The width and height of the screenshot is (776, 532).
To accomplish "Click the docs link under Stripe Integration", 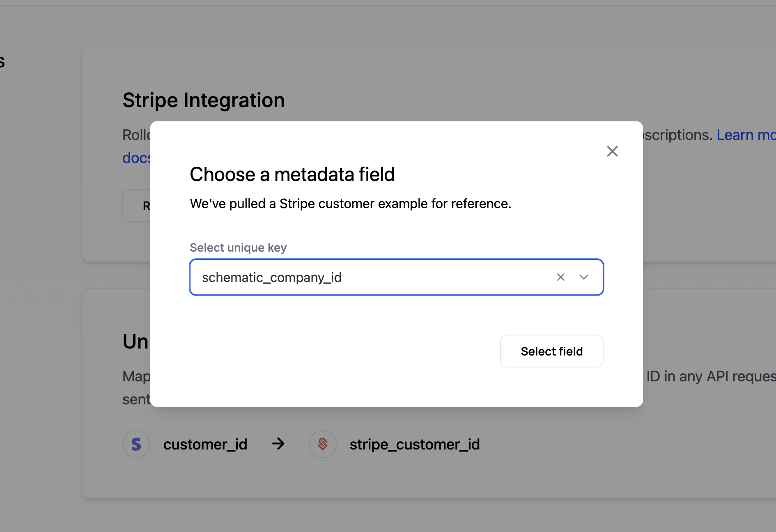I will tap(136, 158).
